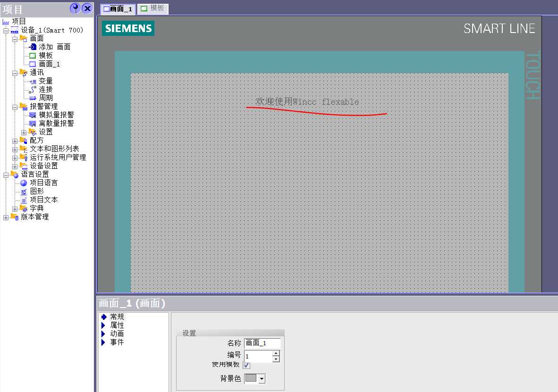Collapse the 通讯 tree folder
The image size is (558, 392).
coord(15,73)
